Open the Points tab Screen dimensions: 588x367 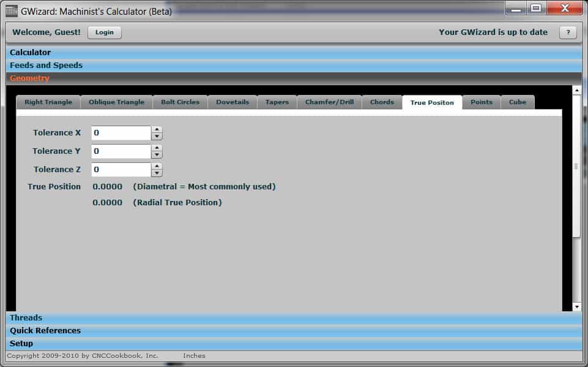click(481, 102)
